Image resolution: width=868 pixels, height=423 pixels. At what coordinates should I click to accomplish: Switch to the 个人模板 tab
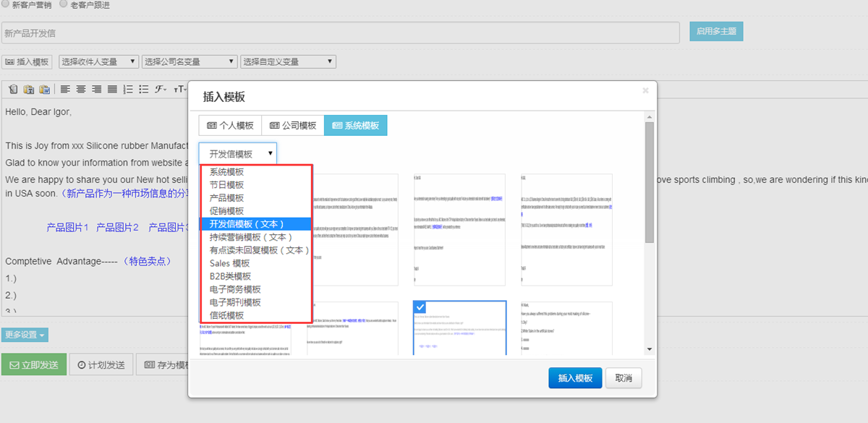click(x=230, y=125)
